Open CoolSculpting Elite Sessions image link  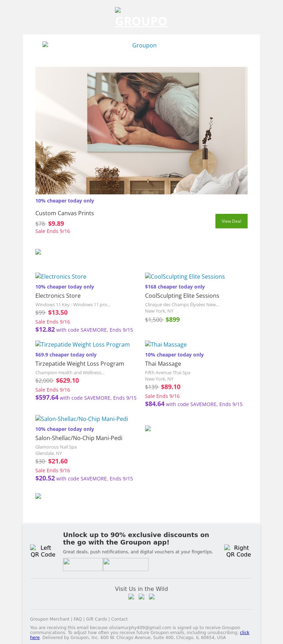[185, 277]
